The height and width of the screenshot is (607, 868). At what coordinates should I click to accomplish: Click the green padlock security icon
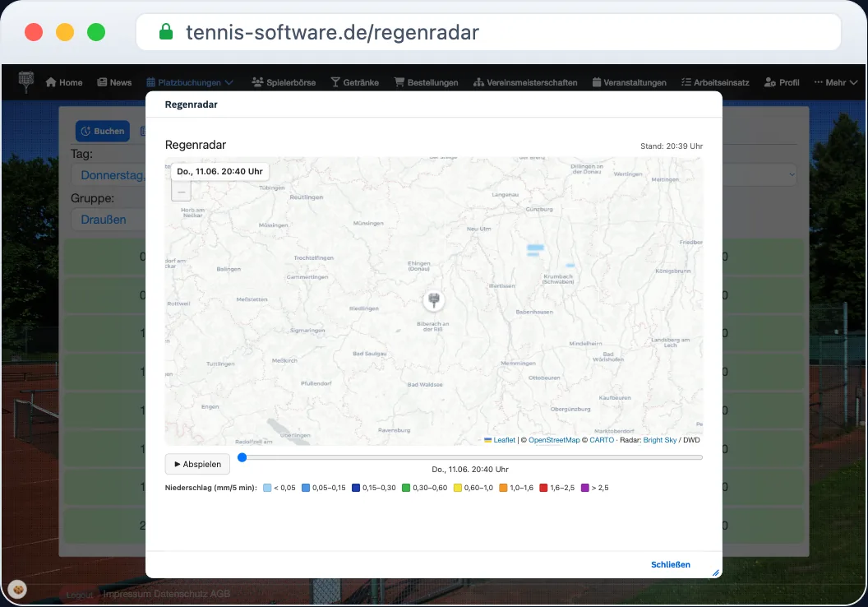click(x=166, y=31)
